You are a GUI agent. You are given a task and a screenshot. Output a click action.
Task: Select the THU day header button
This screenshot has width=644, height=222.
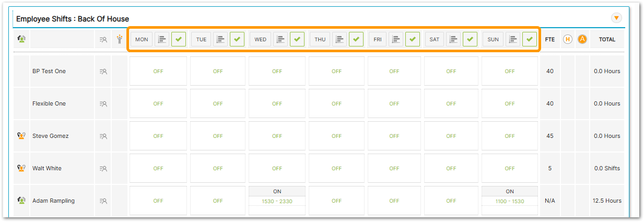tap(320, 39)
